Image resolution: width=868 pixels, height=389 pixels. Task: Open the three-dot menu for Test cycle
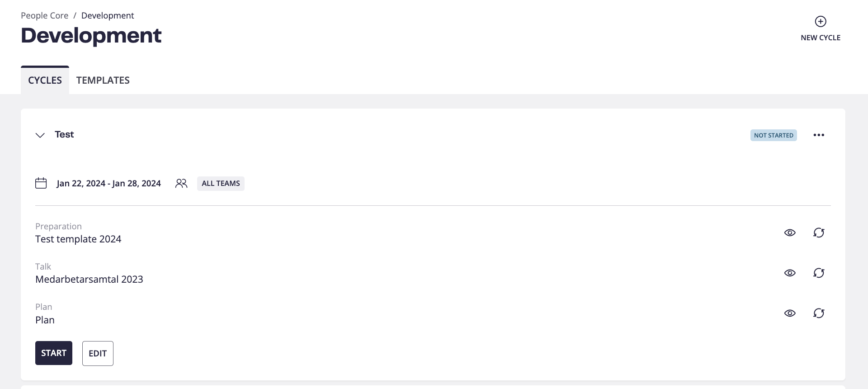tap(819, 135)
